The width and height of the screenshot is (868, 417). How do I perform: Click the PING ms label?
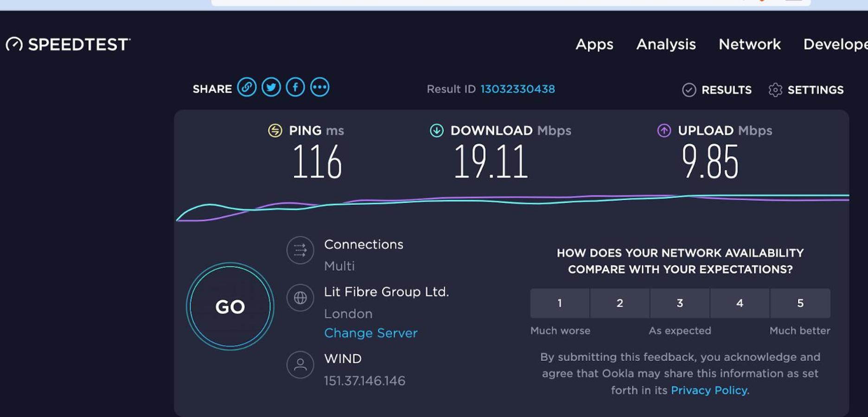(x=316, y=131)
